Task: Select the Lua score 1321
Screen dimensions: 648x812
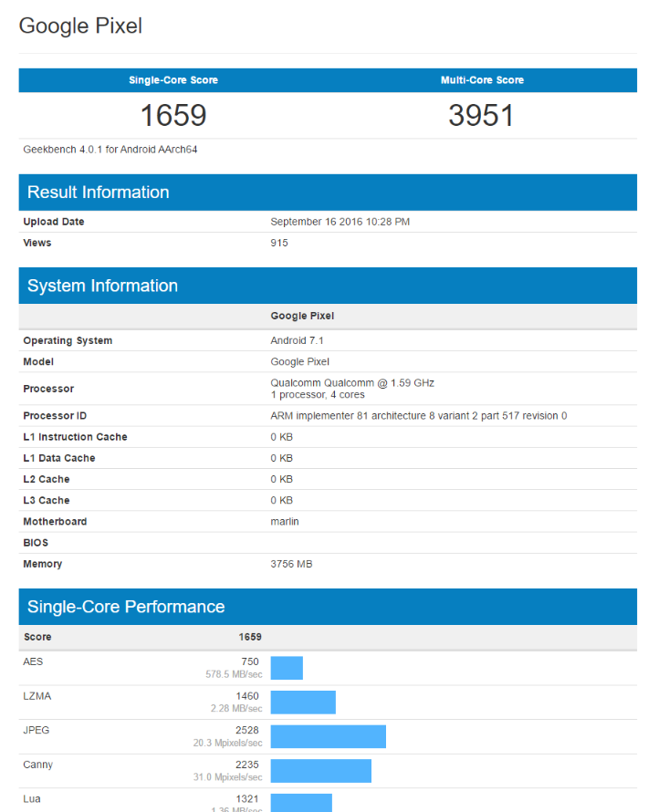Action: click(x=247, y=799)
